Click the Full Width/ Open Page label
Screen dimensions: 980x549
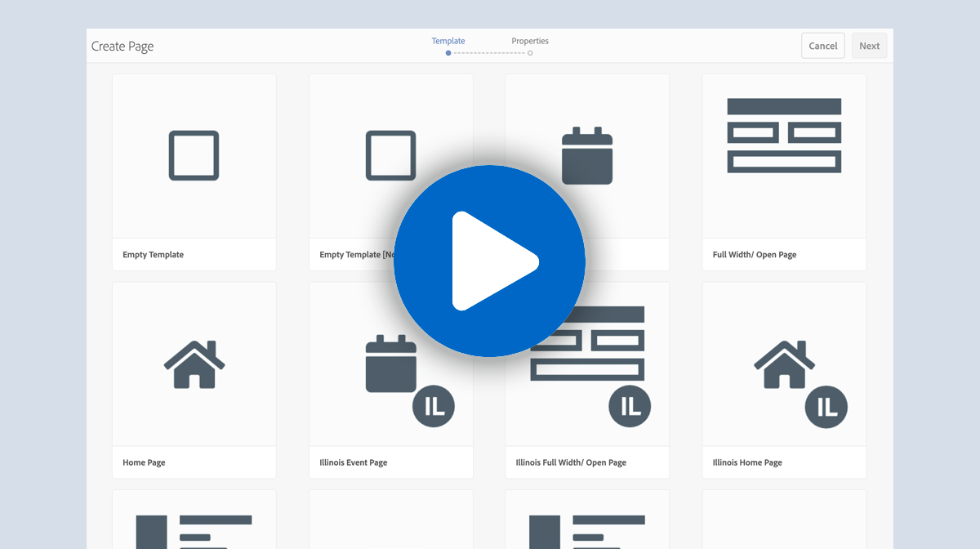(x=755, y=255)
